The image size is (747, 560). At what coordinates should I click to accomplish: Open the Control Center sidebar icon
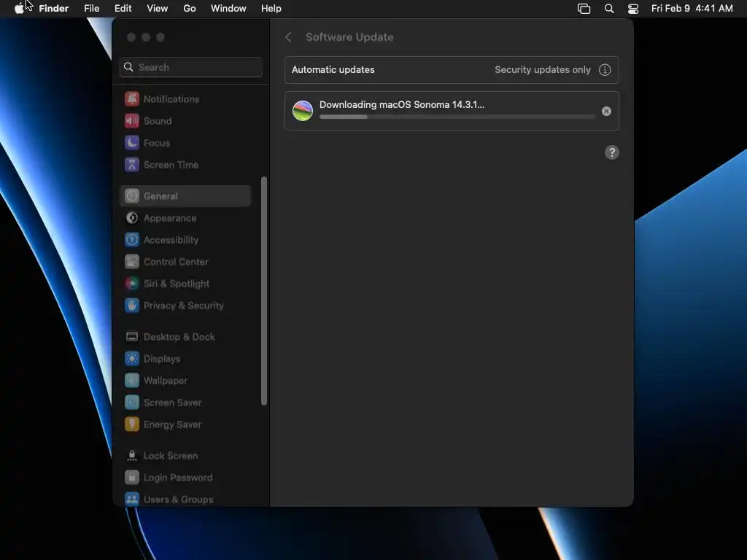[x=132, y=262]
